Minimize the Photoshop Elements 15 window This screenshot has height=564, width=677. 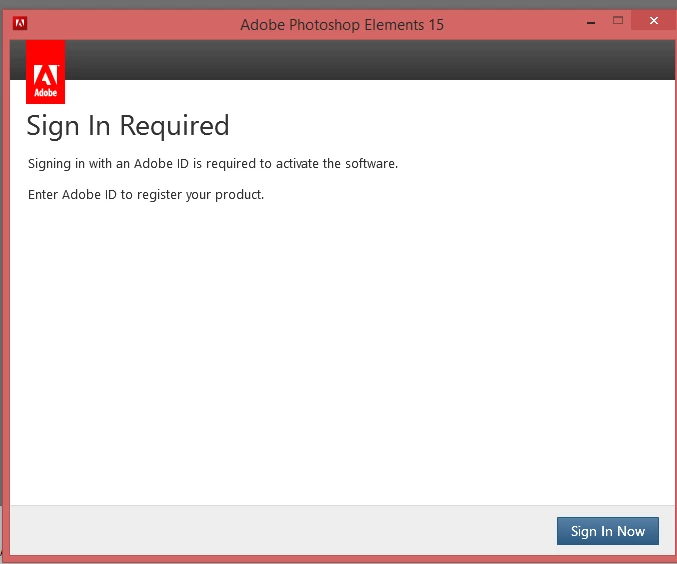(x=591, y=22)
